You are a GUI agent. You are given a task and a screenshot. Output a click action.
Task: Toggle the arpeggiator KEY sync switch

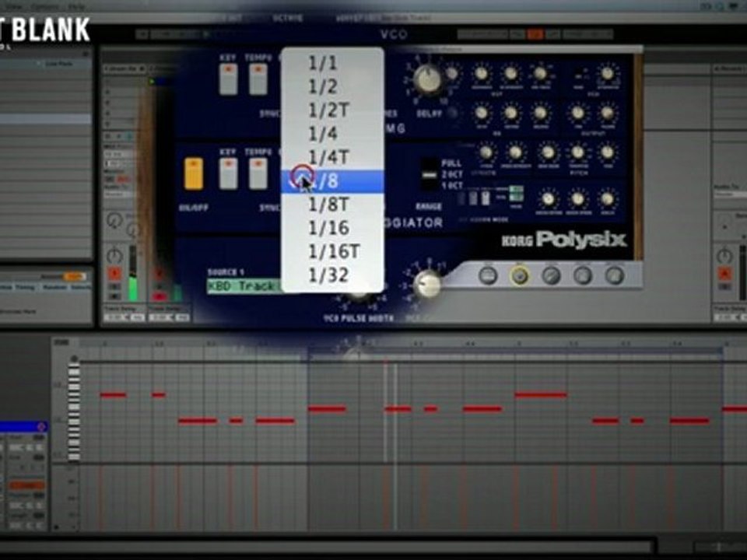[x=228, y=173]
